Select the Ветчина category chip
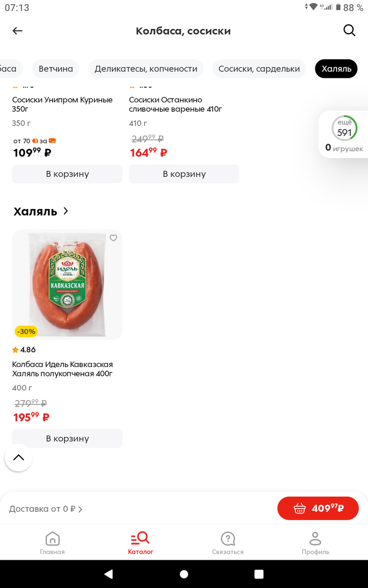The height and width of the screenshot is (588, 368). (56, 69)
